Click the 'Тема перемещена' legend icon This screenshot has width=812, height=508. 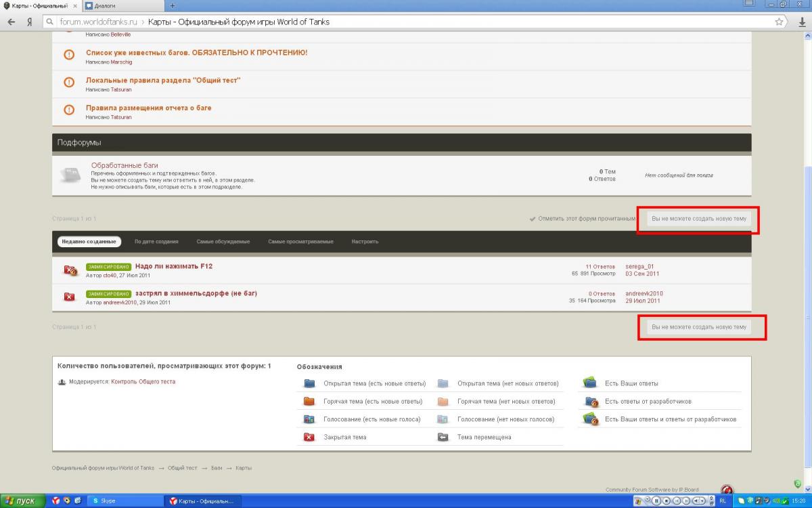[x=443, y=438]
